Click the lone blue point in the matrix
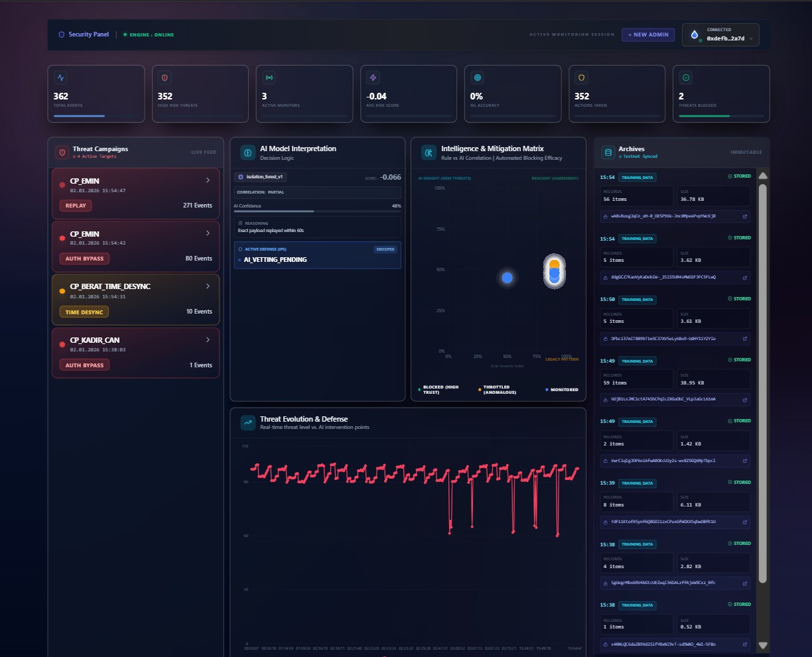The height and width of the screenshot is (657, 812). [x=507, y=278]
